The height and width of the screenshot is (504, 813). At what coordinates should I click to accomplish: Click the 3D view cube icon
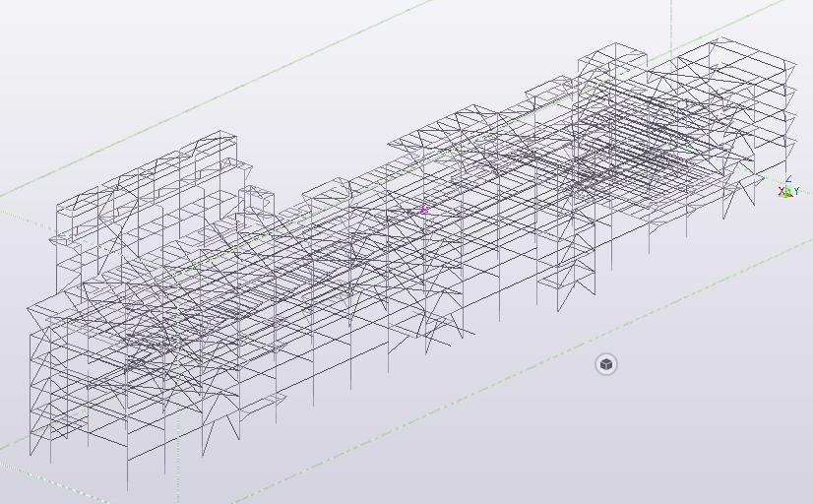click(606, 365)
